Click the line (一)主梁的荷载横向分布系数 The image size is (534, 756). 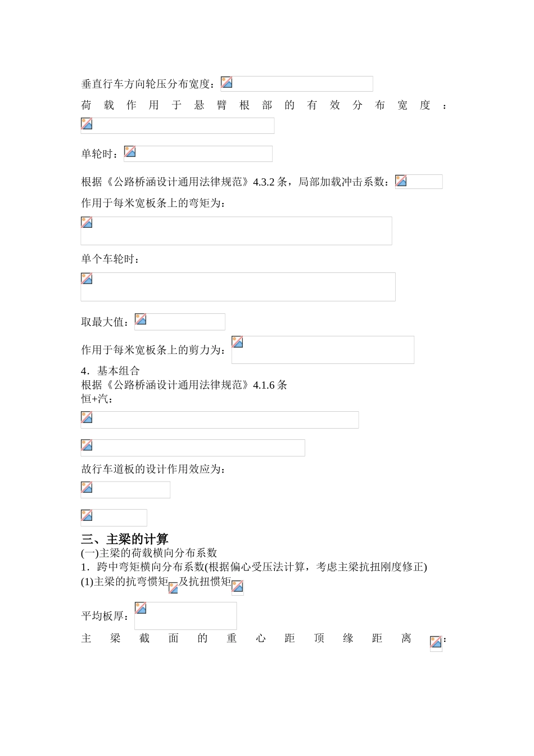[x=149, y=553]
